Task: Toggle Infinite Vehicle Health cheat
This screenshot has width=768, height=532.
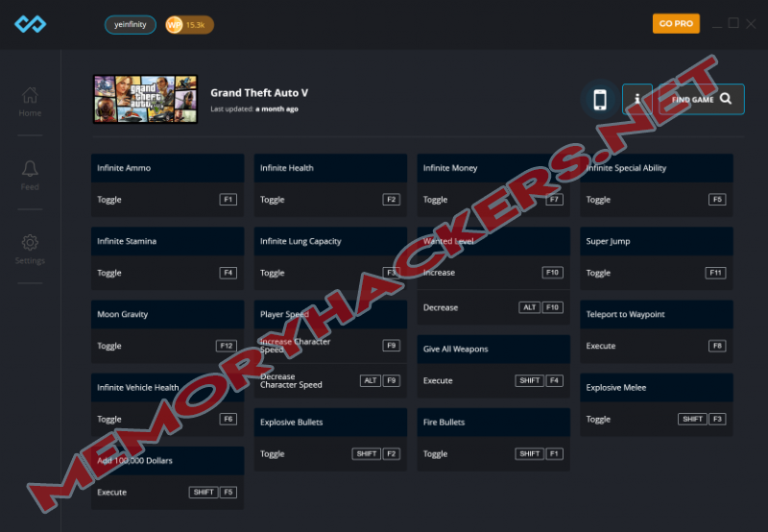Action: coord(167,420)
